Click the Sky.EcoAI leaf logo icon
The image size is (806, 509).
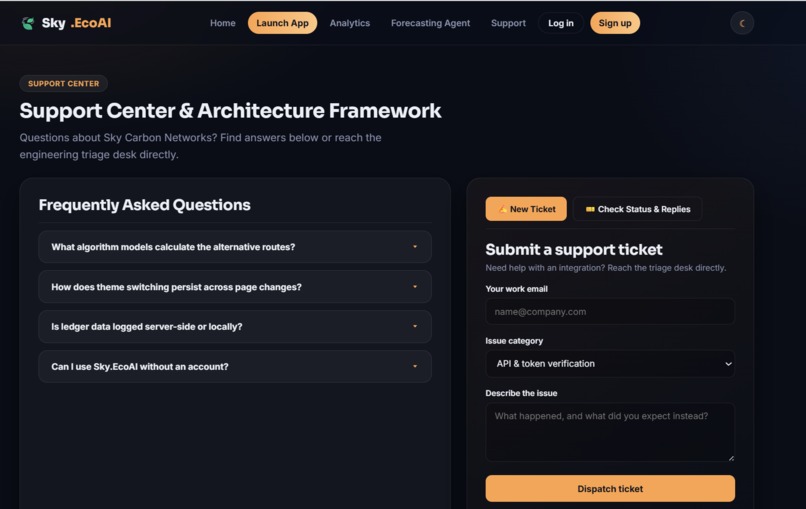28,23
